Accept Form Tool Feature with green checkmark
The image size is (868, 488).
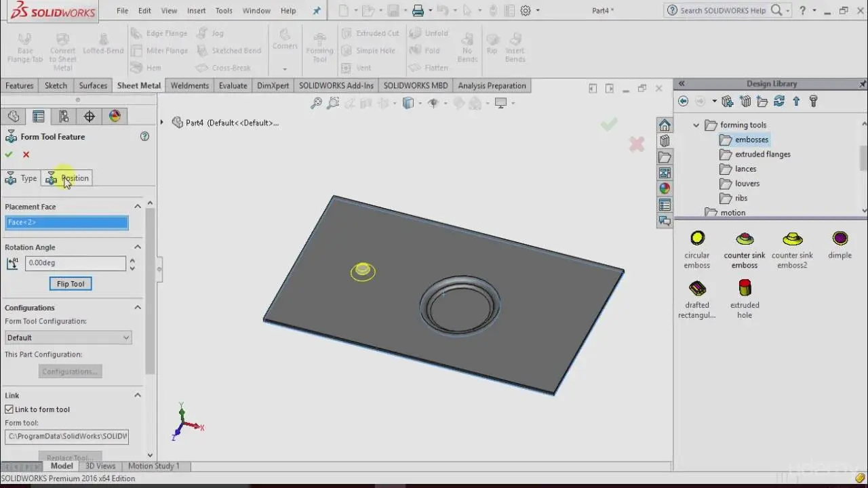pos(9,155)
